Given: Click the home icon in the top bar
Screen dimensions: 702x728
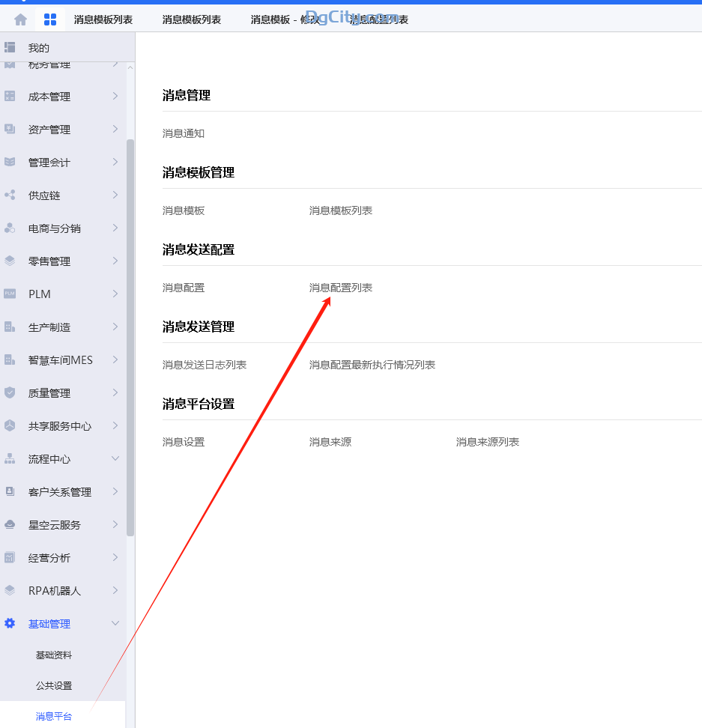Looking at the screenshot, I should [19, 19].
